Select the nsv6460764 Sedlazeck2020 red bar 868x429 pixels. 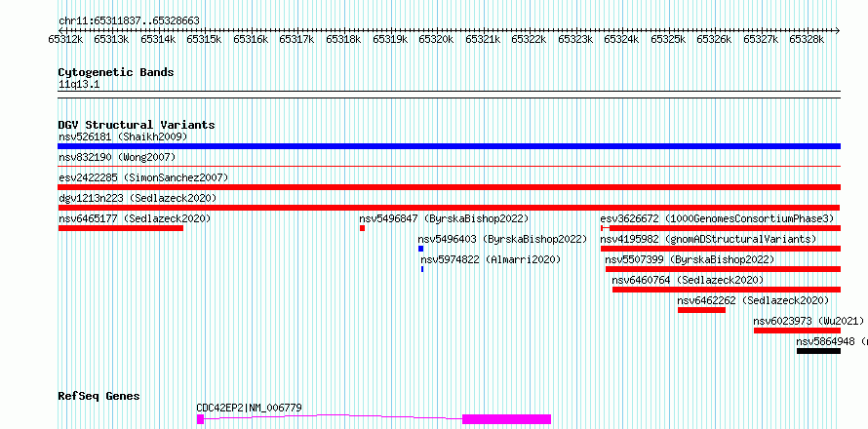[727, 290]
